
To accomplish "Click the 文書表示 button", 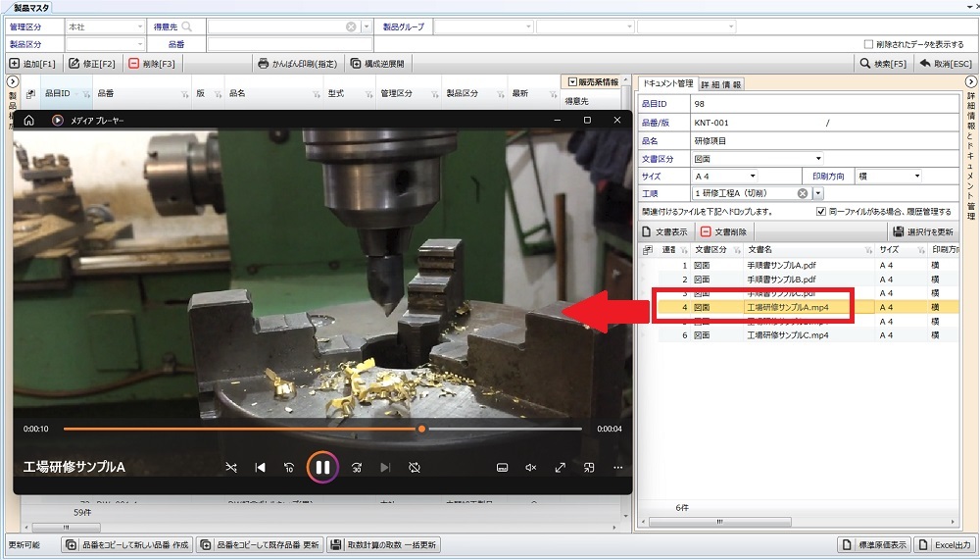I will tap(664, 232).
